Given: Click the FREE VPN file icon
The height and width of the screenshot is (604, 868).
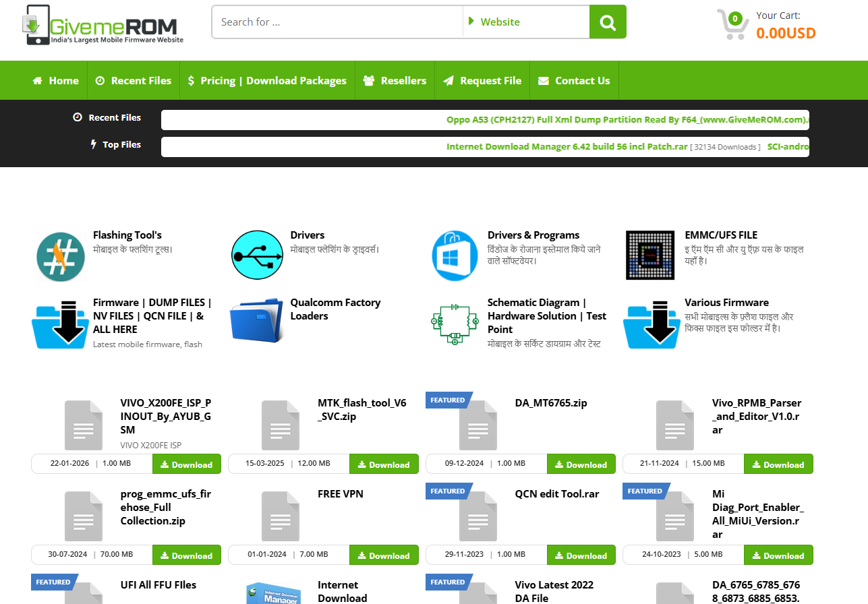Looking at the screenshot, I should coord(281,516).
